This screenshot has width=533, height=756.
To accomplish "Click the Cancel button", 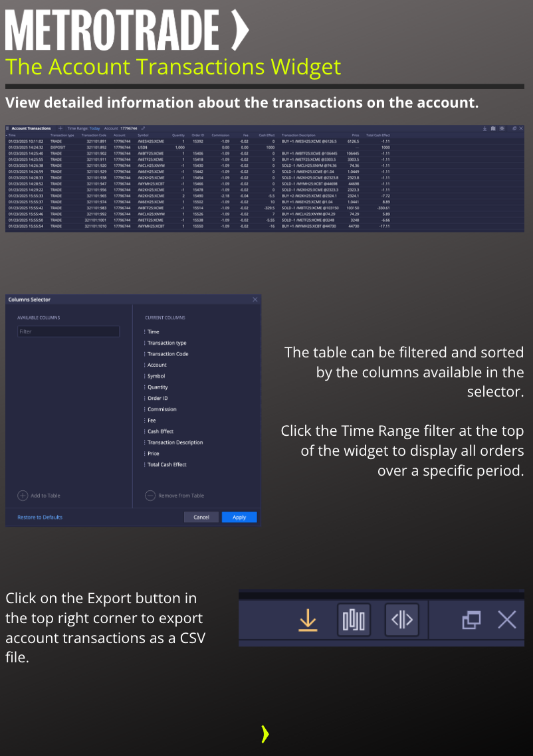I will tap(201, 518).
